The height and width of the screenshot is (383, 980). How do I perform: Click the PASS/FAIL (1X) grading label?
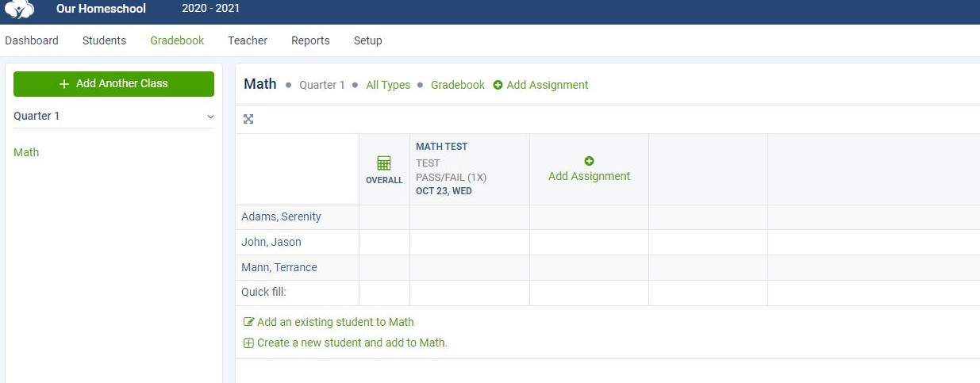coord(451,177)
